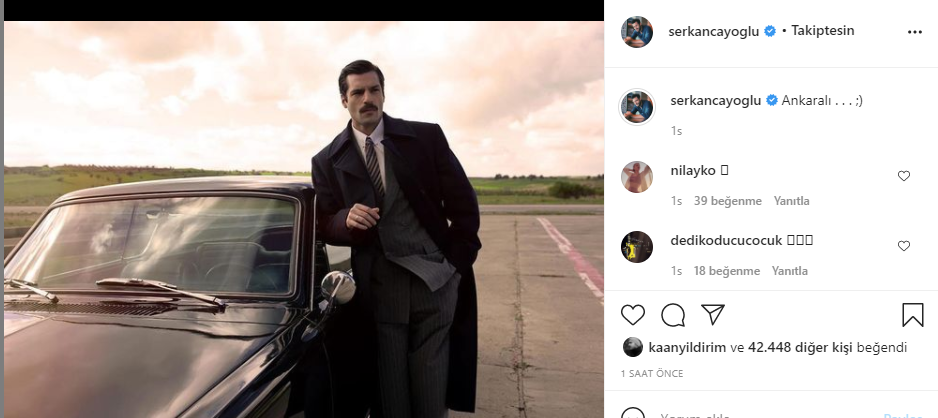Click the post photo of the man by the car
Screen dimensions: 938x418
303,220
